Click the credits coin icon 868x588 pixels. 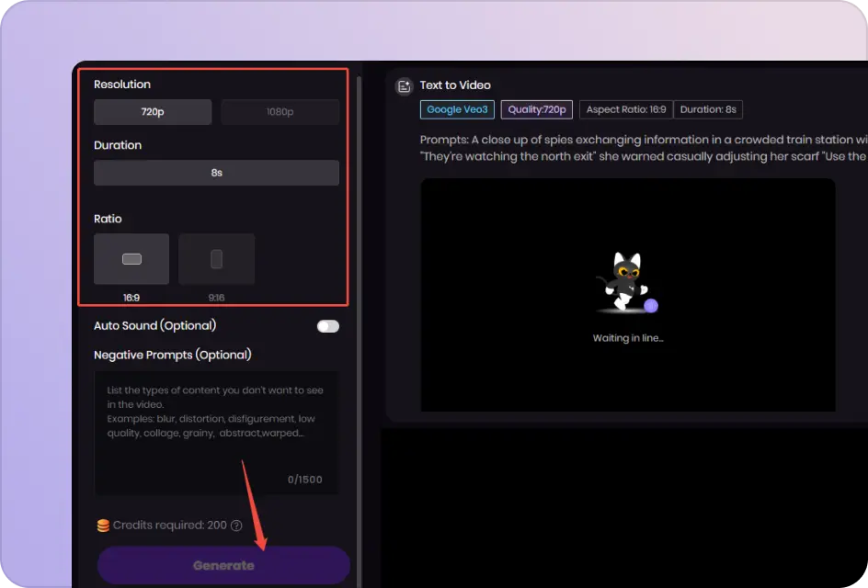pos(101,525)
